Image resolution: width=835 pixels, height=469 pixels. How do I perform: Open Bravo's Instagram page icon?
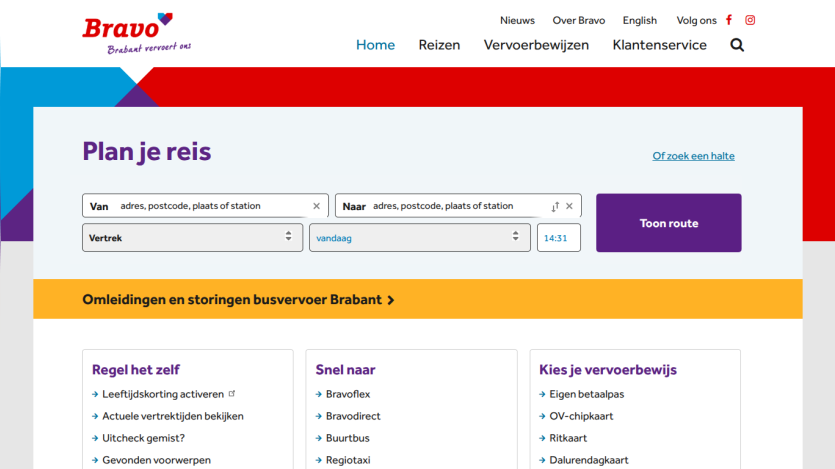pyautogui.click(x=750, y=20)
